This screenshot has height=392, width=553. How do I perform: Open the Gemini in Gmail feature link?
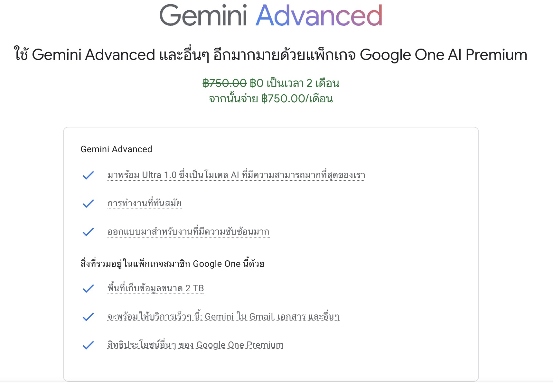[223, 317]
